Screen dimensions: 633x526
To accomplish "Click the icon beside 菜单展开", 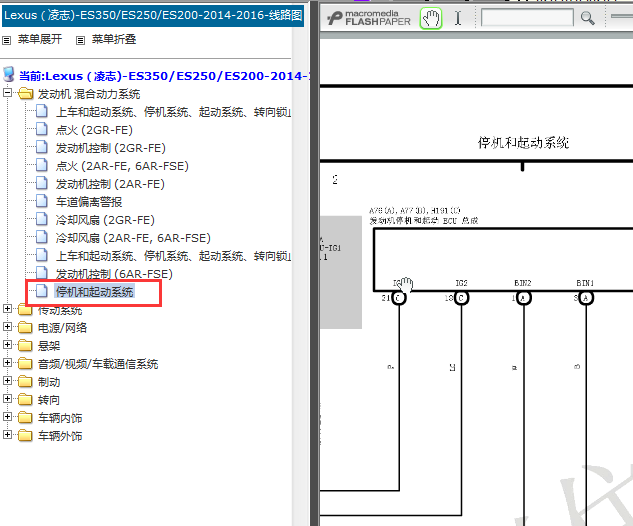I will pyautogui.click(x=6, y=40).
